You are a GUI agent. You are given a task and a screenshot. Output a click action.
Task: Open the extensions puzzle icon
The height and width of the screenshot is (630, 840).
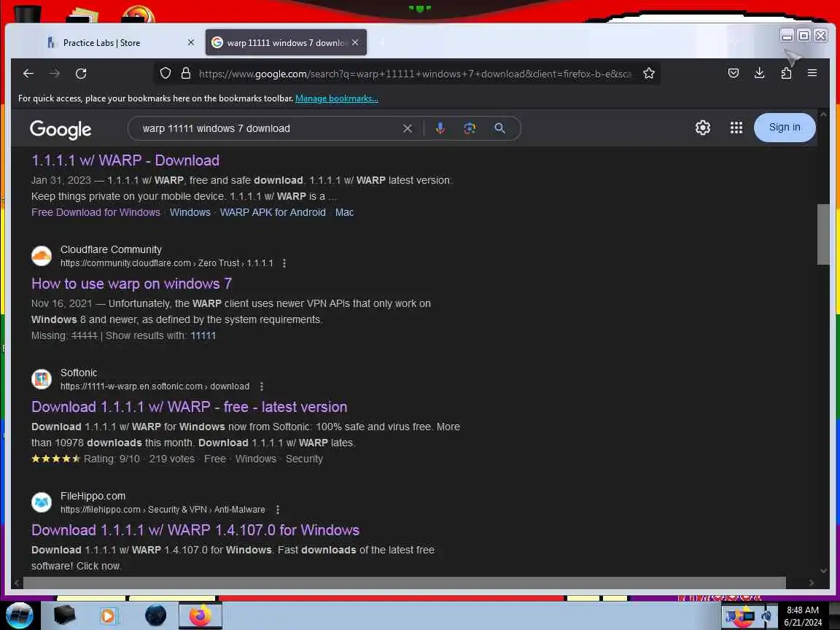pyautogui.click(x=786, y=73)
